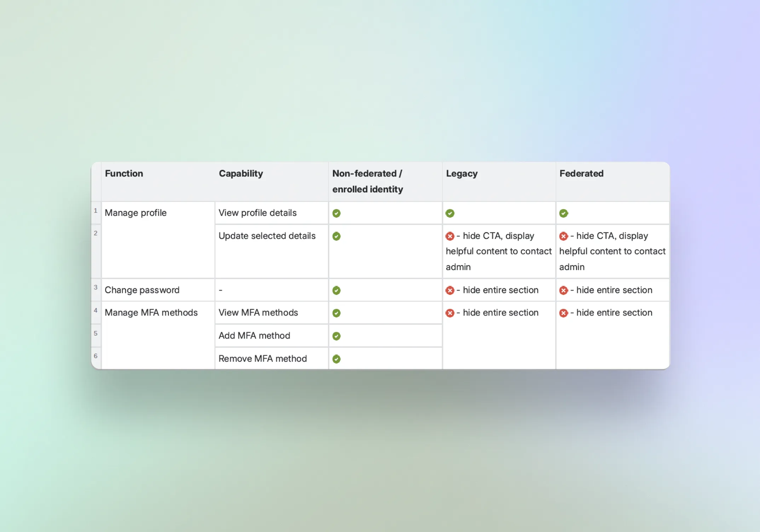760x532 pixels.
Task: Click green check beside Remove MFA method
Action: pos(336,359)
